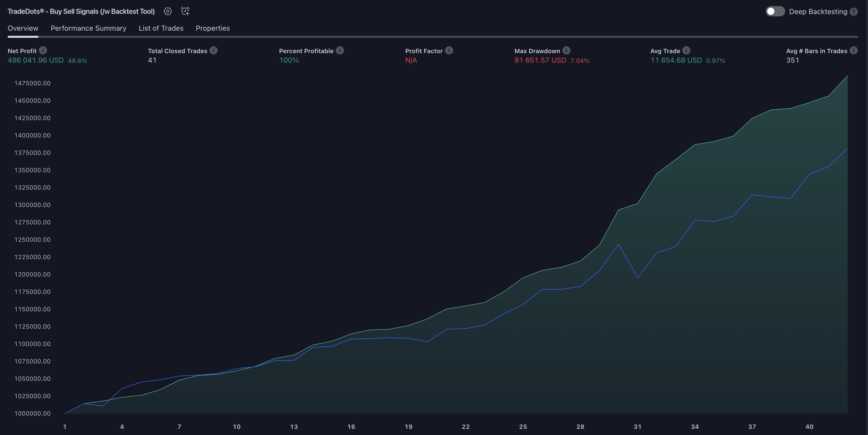Click Avg # Bars in Trades value 351
Viewport: 868px width, 435px height.
(793, 60)
